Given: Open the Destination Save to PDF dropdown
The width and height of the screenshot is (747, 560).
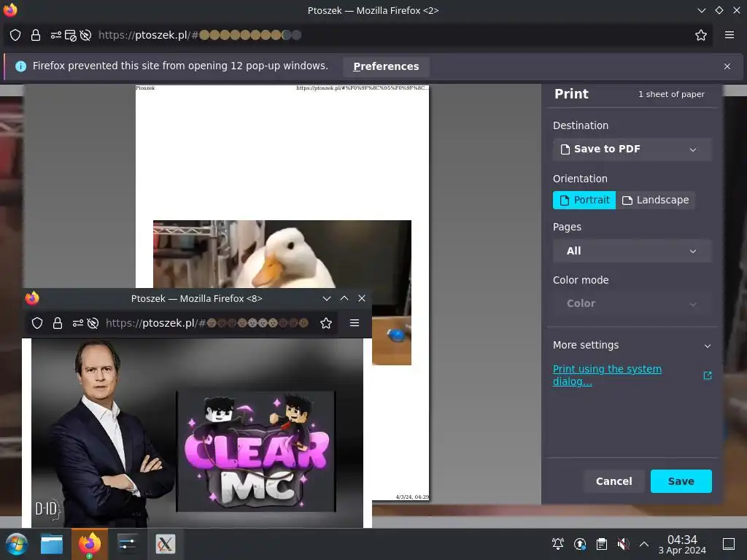Looking at the screenshot, I should coord(632,149).
